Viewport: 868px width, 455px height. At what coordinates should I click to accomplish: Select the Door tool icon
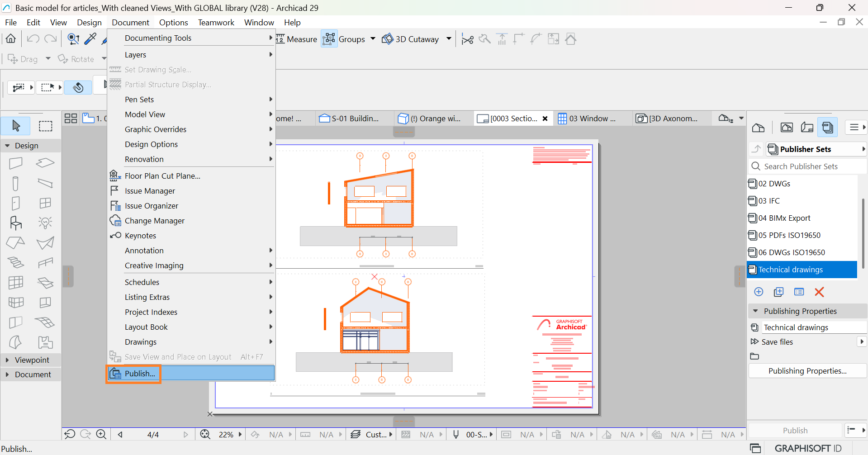coord(16,203)
